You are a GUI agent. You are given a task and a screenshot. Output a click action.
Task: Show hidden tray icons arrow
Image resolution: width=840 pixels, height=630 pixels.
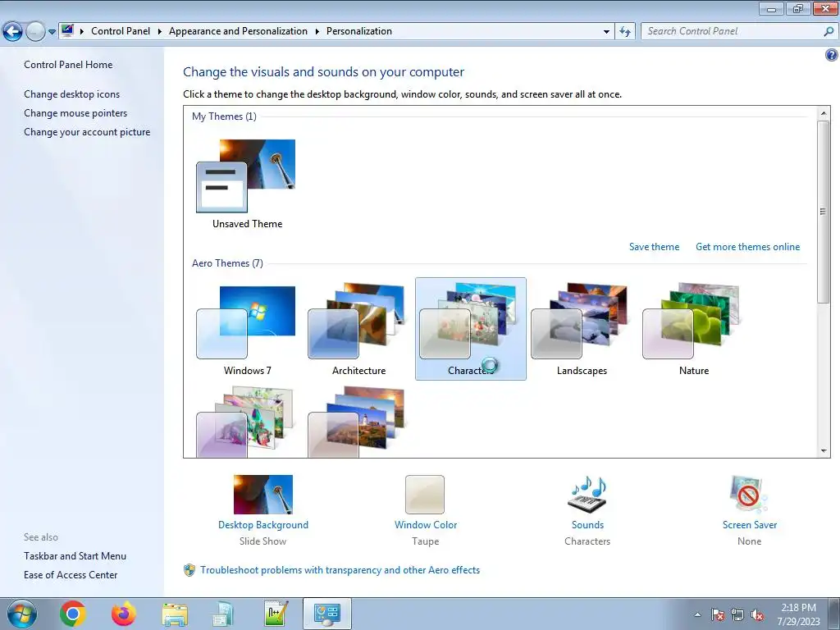[x=697, y=614]
